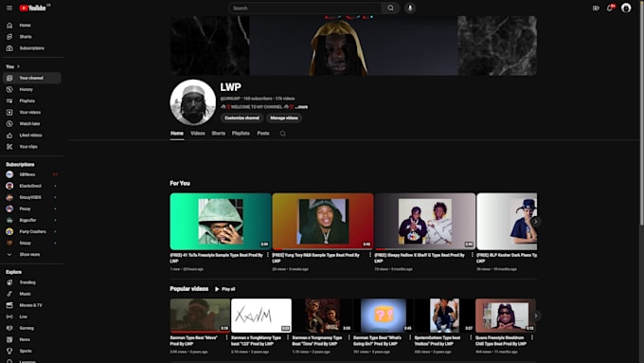The width and height of the screenshot is (644, 363).
Task: Expand the You section chevron
Action: (x=18, y=66)
